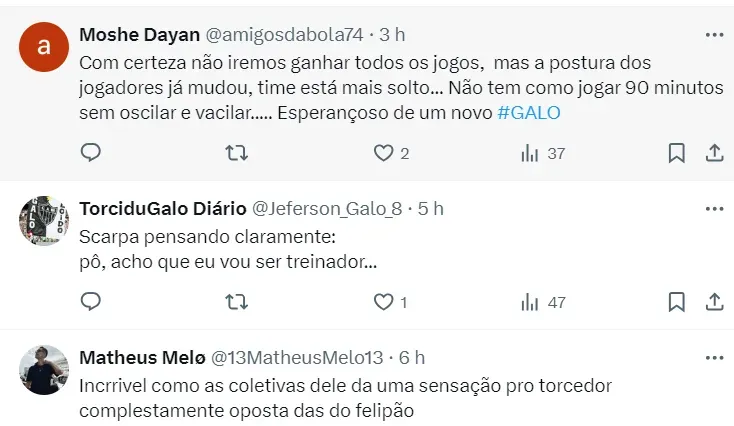Bookmark Moshe Dayan's tweet
Viewport: 734px width, 426px height.
pyautogui.click(x=676, y=153)
